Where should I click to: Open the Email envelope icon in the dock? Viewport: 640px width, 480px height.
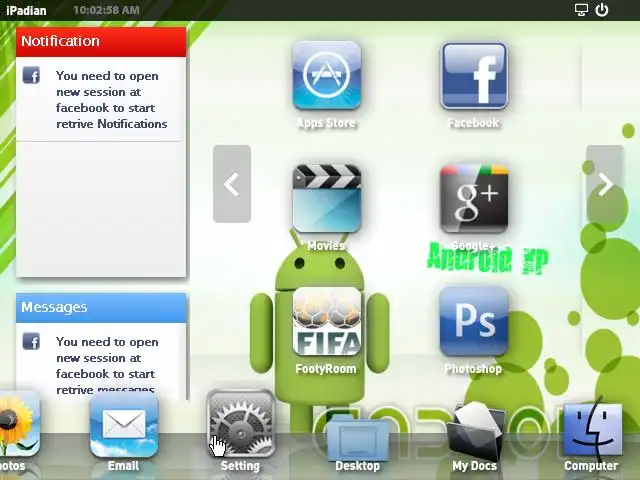point(124,424)
